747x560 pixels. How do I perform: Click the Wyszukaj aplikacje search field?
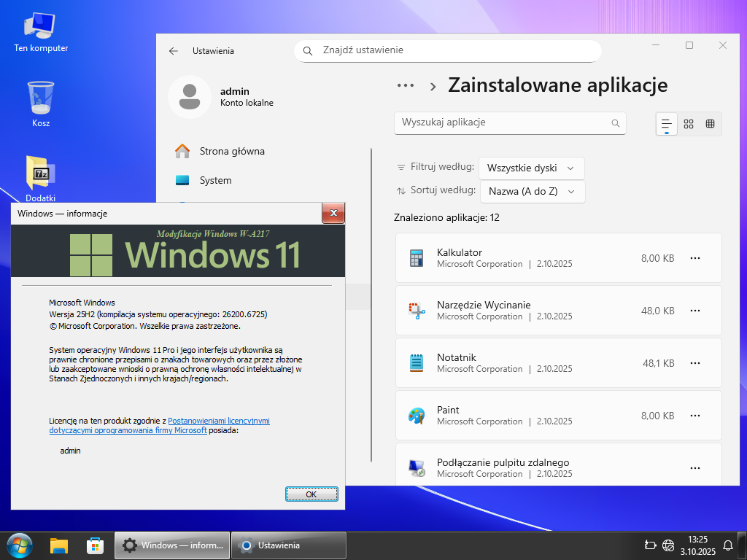503,122
